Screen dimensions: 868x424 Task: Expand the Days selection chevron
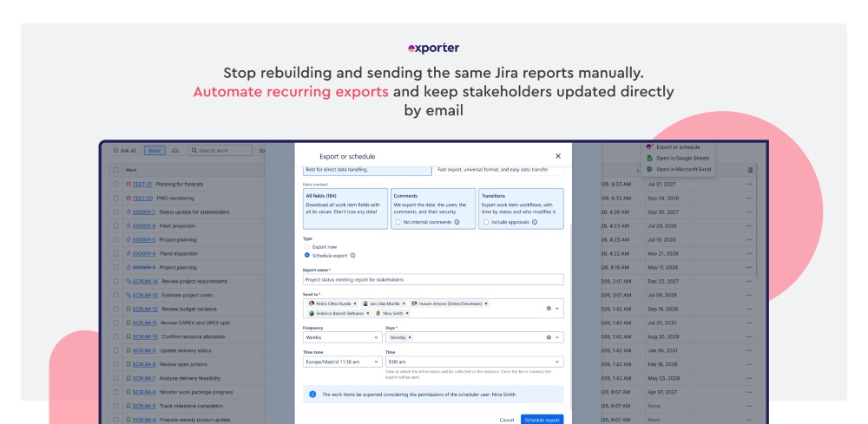[557, 337]
